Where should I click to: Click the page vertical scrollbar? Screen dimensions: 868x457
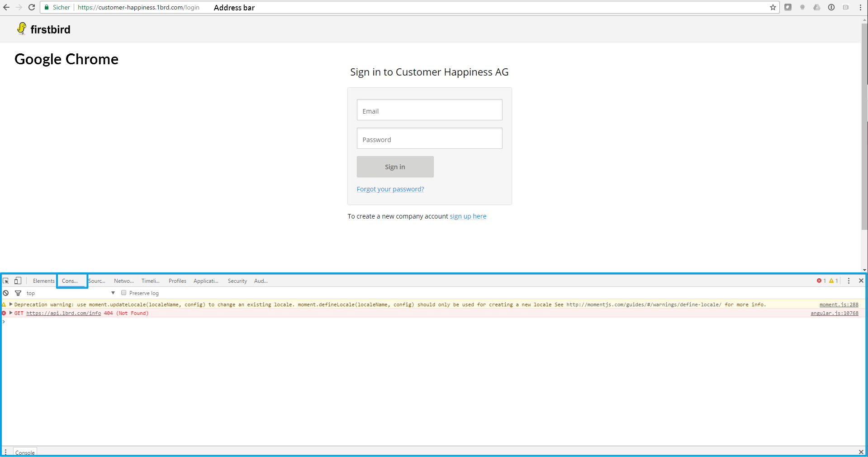point(864,127)
